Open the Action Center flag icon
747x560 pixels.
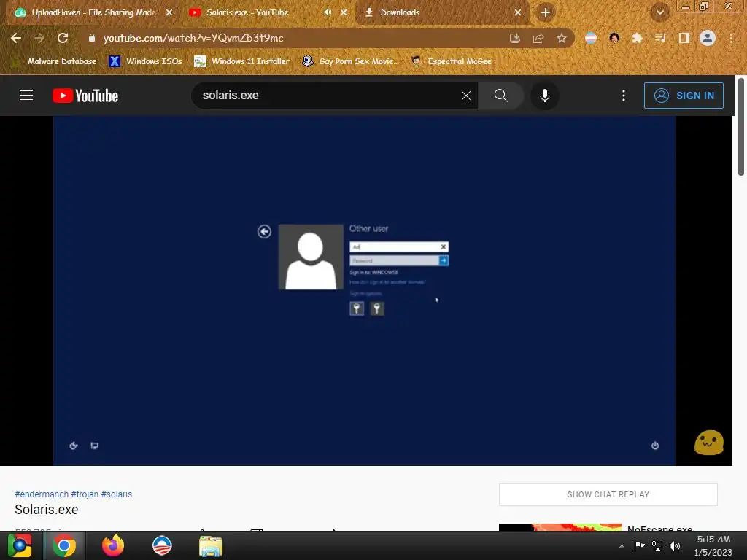click(639, 545)
